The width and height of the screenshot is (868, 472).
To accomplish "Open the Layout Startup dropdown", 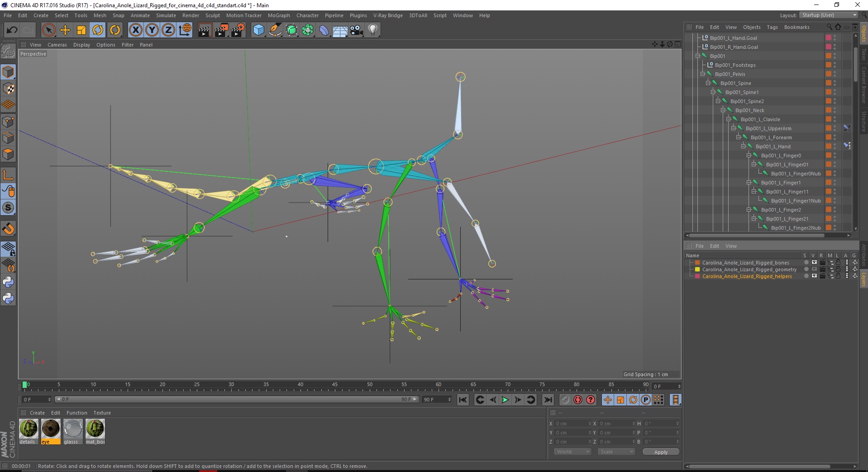I will tap(828, 15).
